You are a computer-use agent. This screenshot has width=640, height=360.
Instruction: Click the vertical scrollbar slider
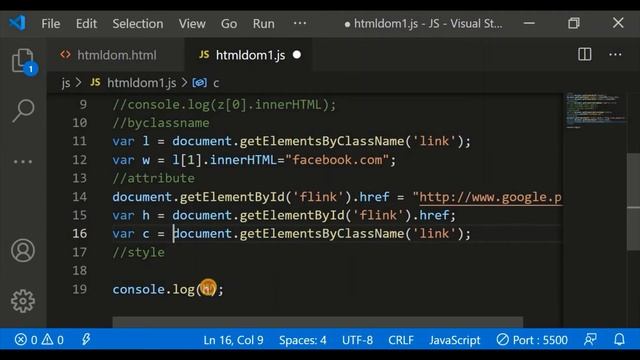point(633,202)
